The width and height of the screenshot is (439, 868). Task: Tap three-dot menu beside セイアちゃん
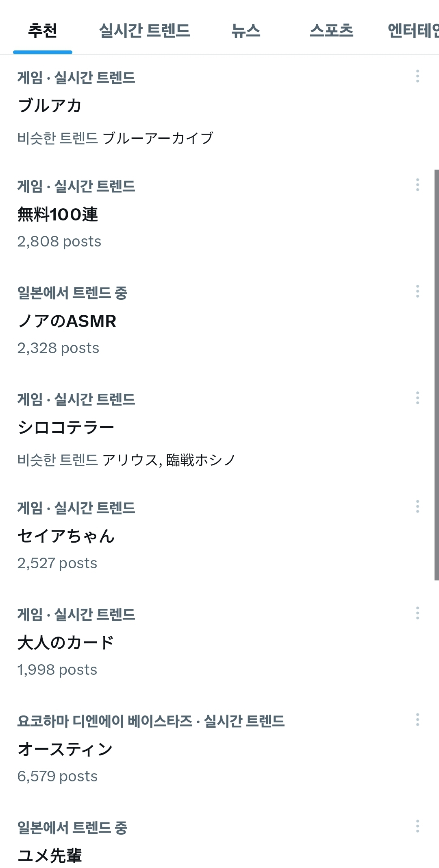417,506
